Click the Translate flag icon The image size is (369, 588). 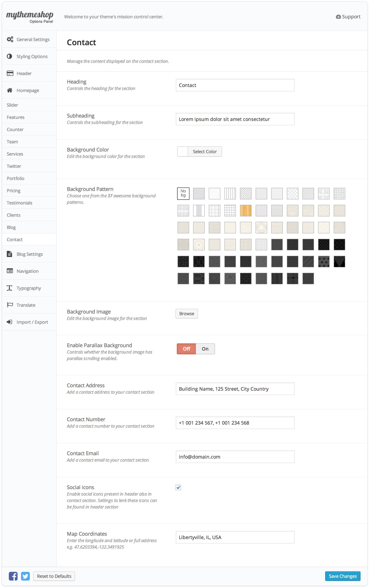coord(10,305)
